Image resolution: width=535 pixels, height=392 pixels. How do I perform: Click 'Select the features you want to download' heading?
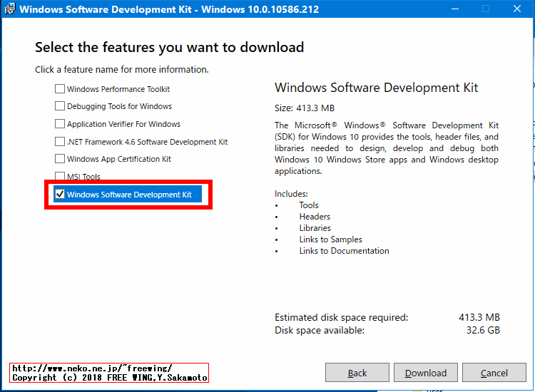[x=170, y=47]
